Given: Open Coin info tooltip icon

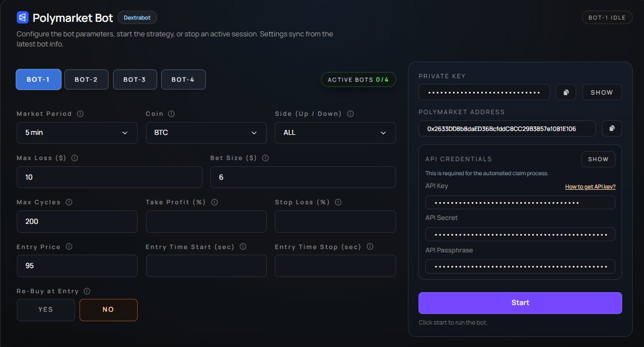Looking at the screenshot, I should (171, 114).
